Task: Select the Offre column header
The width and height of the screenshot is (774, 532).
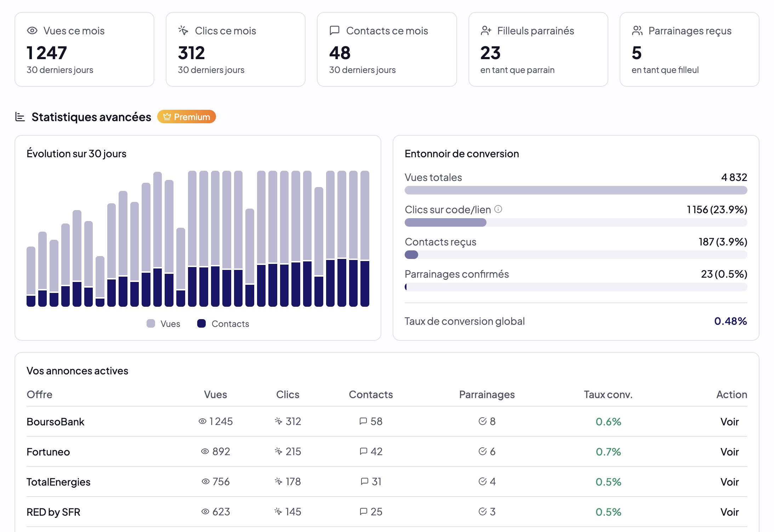Action: [x=39, y=394]
